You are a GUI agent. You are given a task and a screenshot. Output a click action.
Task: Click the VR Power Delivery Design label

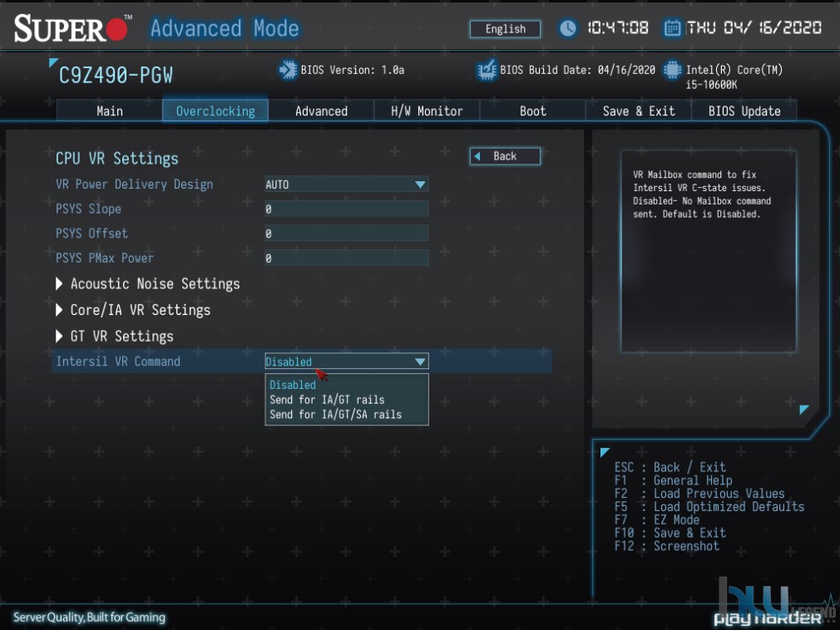[135, 185]
